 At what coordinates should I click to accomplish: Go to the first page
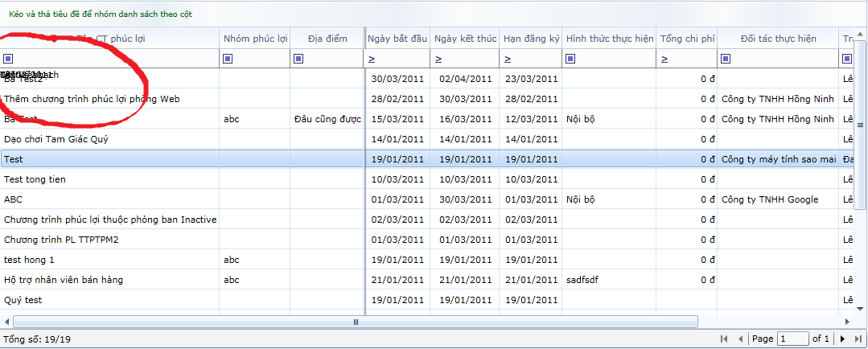click(x=724, y=339)
